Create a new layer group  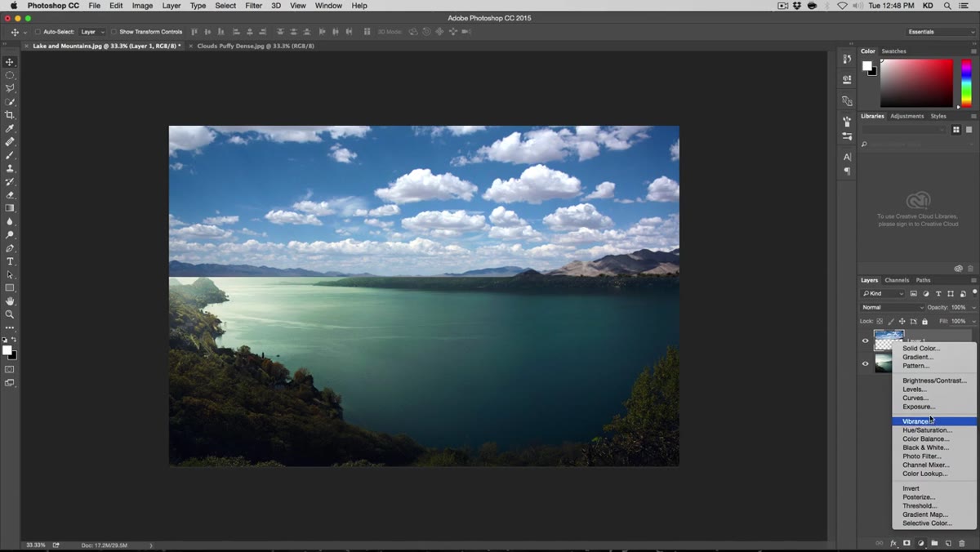pyautogui.click(x=934, y=543)
